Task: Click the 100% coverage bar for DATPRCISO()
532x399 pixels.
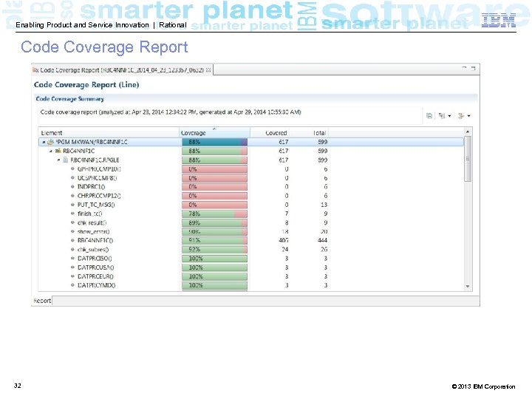Action: pyautogui.click(x=214, y=258)
